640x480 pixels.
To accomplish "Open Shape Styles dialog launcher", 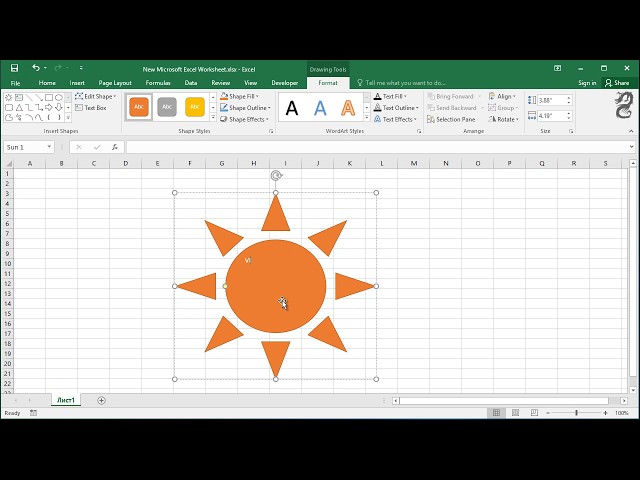I will click(271, 131).
